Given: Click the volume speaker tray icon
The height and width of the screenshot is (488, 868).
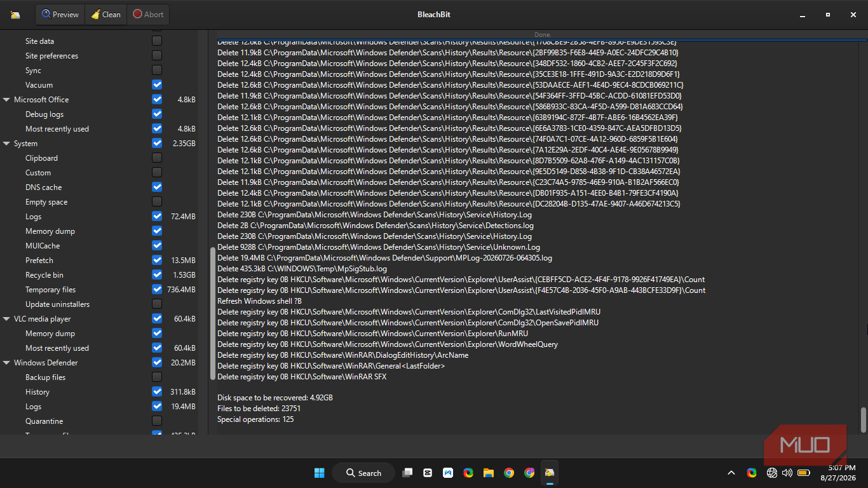Looking at the screenshot, I should tap(787, 473).
